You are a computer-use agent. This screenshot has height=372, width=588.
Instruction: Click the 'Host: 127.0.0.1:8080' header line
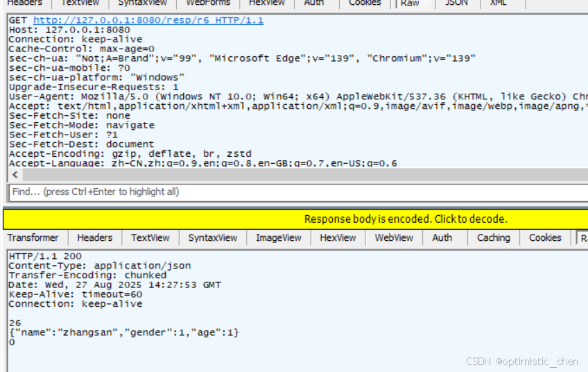pos(69,30)
